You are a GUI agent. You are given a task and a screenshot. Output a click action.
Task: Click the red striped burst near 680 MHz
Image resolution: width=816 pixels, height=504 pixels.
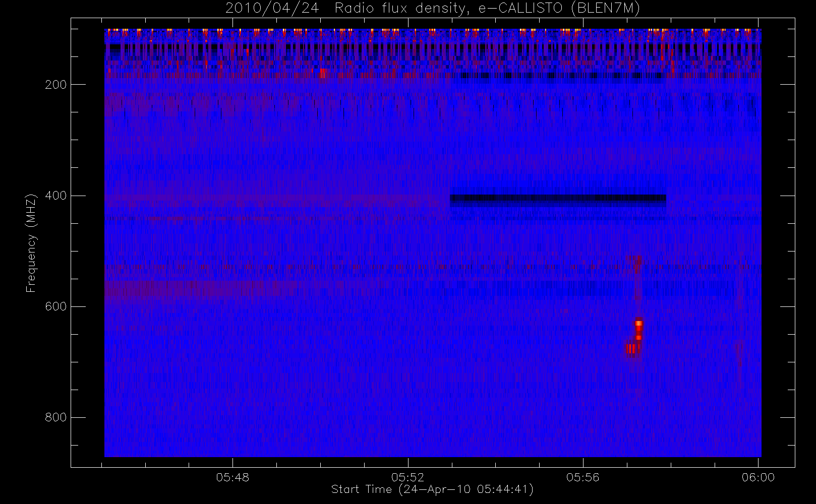[632, 348]
